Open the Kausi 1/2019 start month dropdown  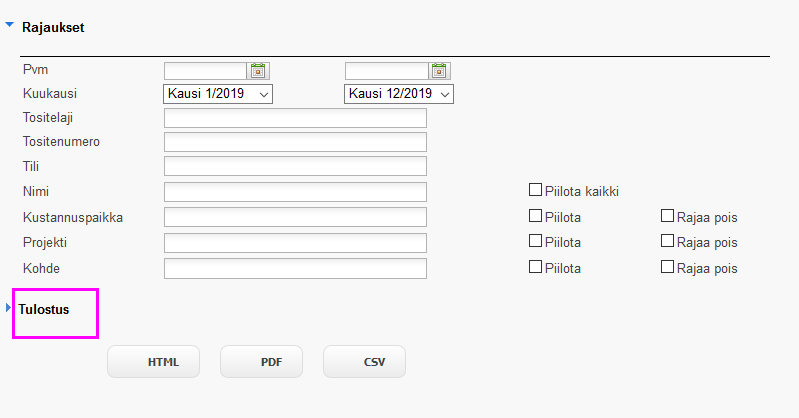(218, 94)
